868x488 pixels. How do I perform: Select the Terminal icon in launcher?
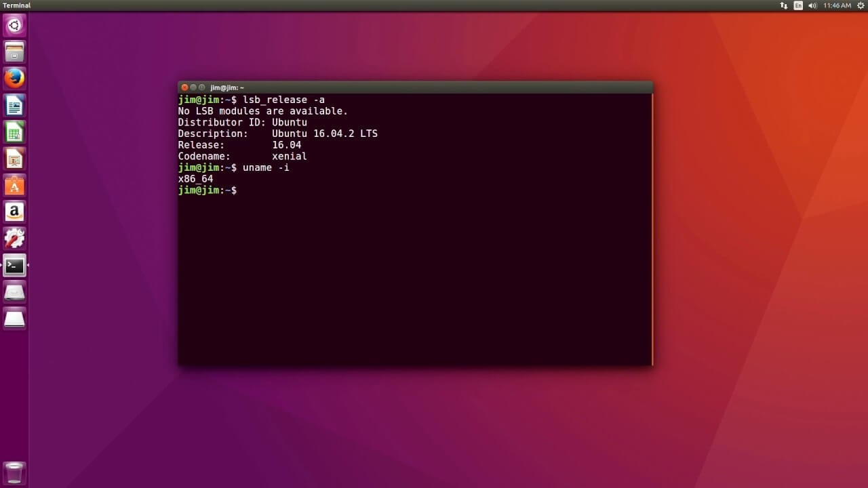click(14, 266)
